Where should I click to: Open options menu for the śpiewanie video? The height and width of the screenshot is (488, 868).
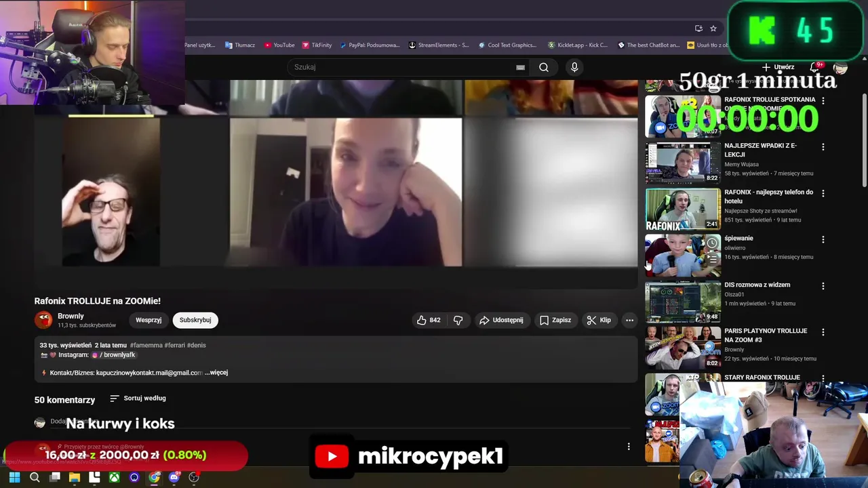coord(823,239)
